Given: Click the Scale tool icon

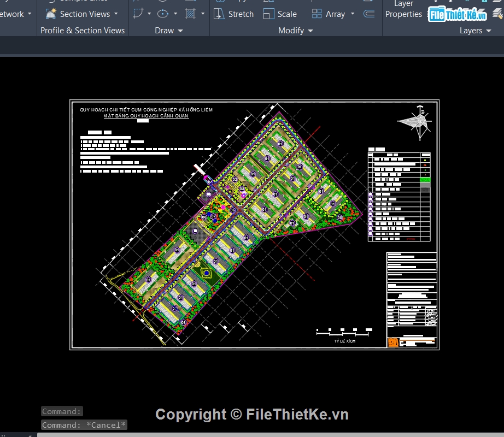Looking at the screenshot, I should [268, 14].
